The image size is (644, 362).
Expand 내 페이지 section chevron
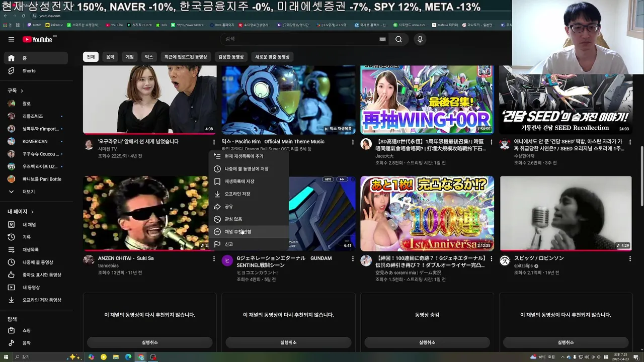[x=32, y=212]
